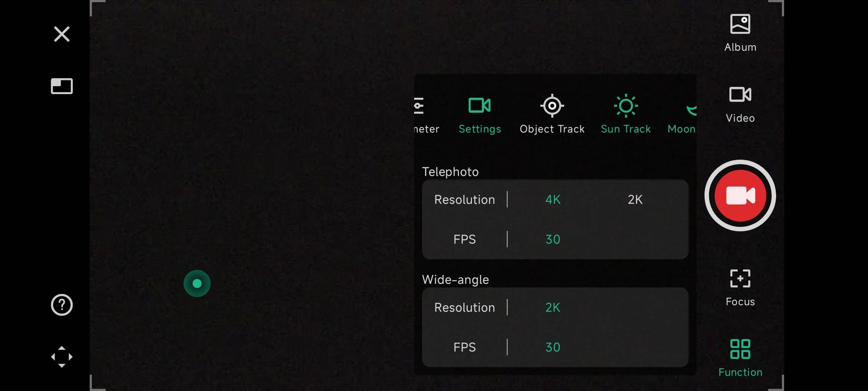868x391 pixels.
Task: Start video recording with red button
Action: (x=740, y=195)
